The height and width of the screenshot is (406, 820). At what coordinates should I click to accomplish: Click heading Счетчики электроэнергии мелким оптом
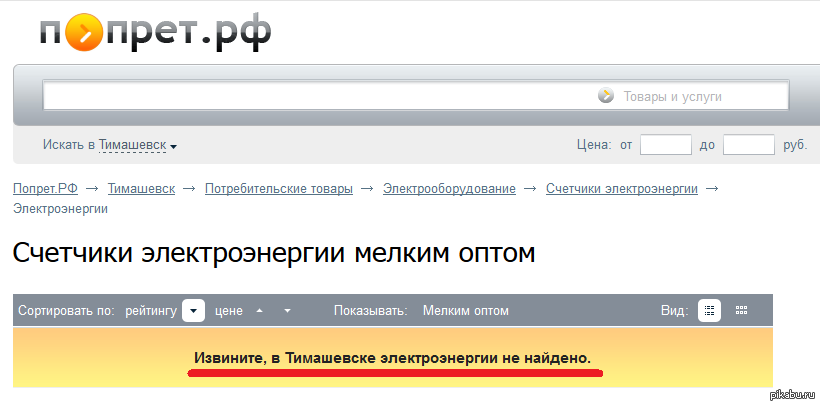click(274, 253)
